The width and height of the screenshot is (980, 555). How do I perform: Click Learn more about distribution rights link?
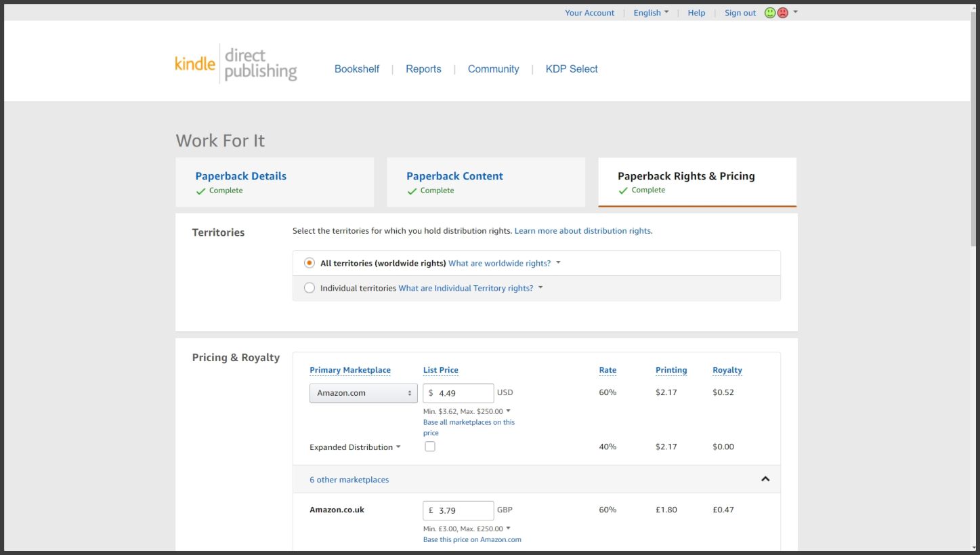coord(582,231)
